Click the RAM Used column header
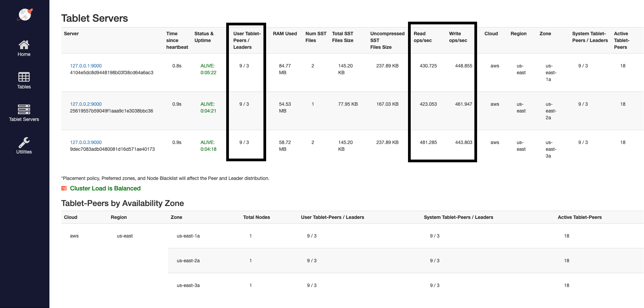The width and height of the screenshot is (644, 308). point(285,34)
